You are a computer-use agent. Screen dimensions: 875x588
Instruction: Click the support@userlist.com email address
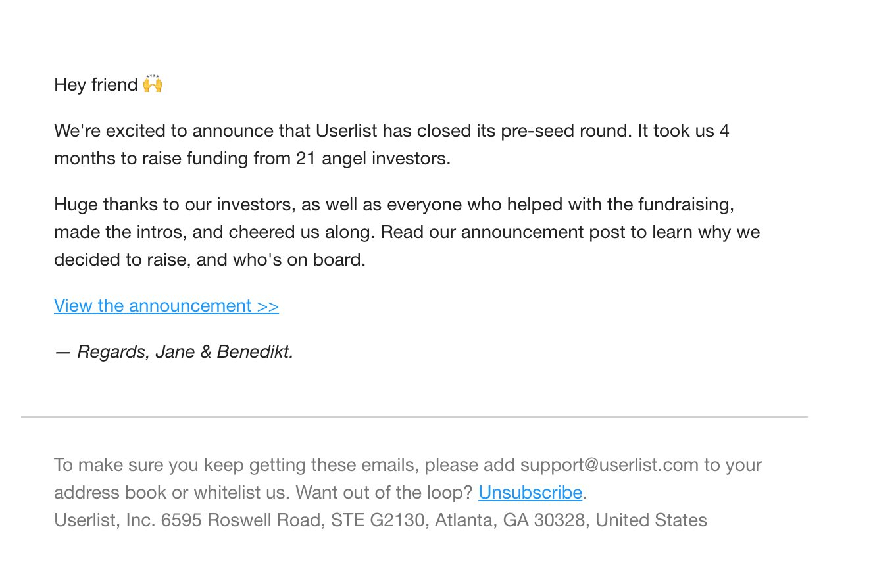pyautogui.click(x=609, y=465)
